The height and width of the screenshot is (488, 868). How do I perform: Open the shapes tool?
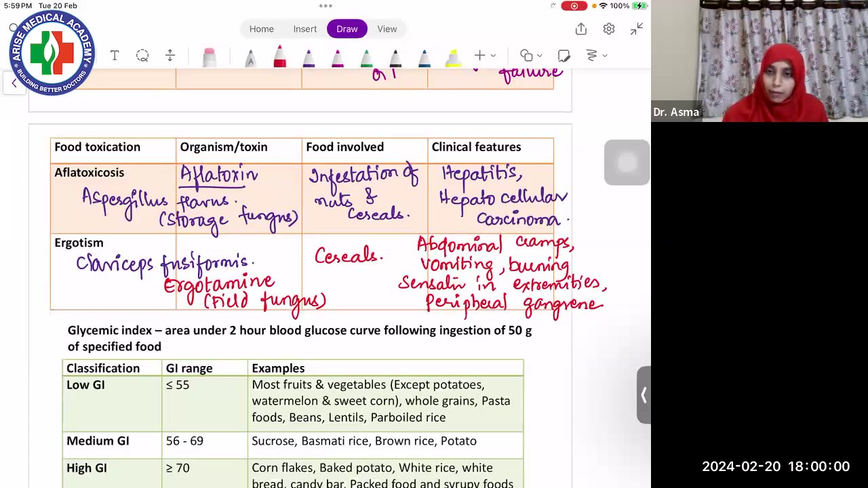pyautogui.click(x=526, y=56)
